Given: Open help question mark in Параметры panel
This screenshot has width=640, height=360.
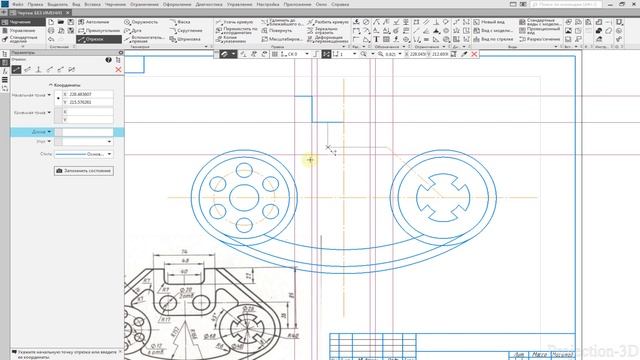Looking at the screenshot, I should pos(108,60).
